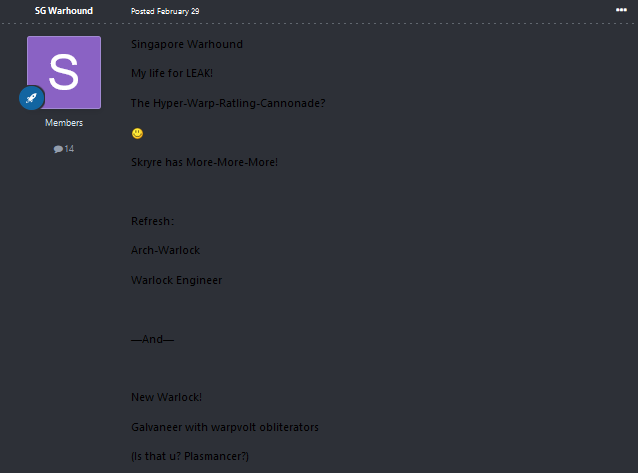Image resolution: width=638 pixels, height=473 pixels.
Task: Click the "My life for LEAK!" line
Action: pos(172,74)
